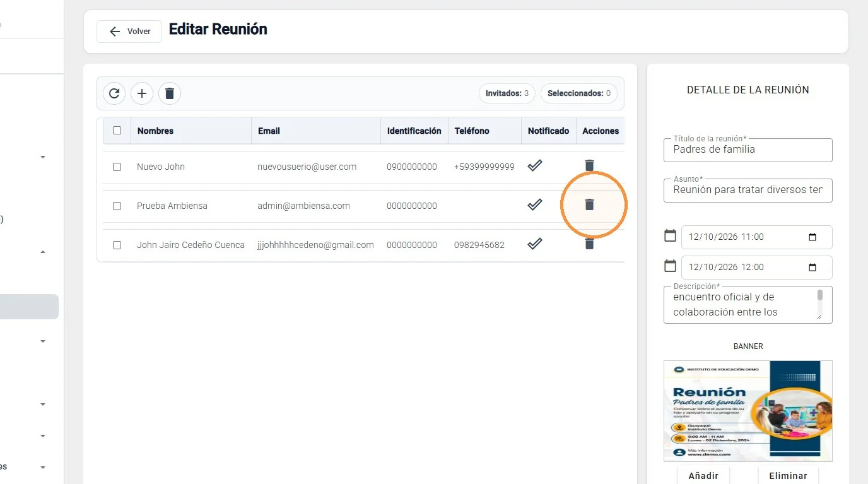The width and height of the screenshot is (868, 484).
Task: Click the Eliminar banner button
Action: (x=788, y=476)
